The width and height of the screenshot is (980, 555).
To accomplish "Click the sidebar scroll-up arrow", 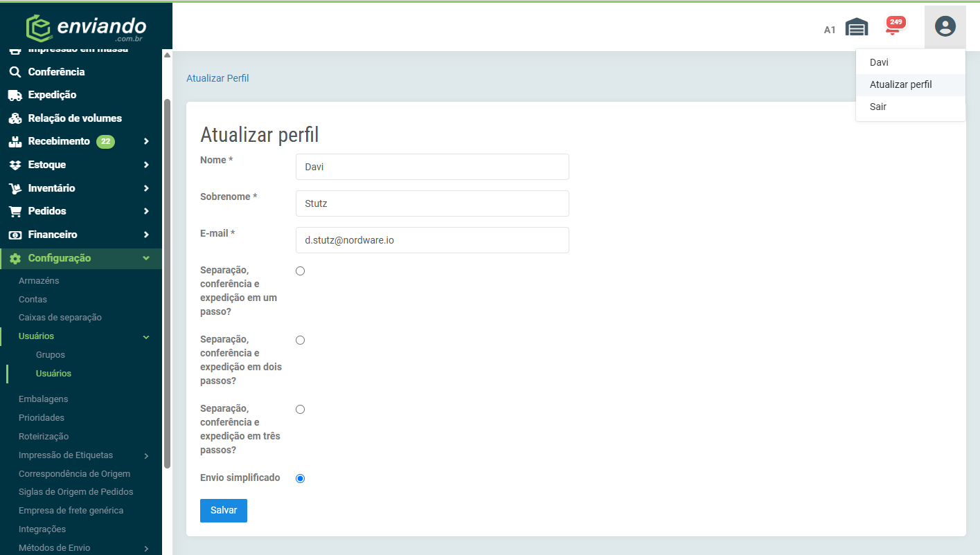I will pos(167,55).
